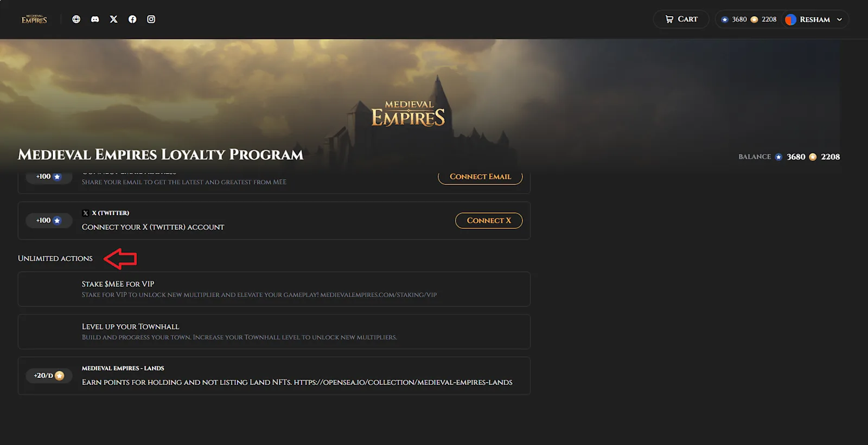Click the Connect X button
The image size is (868, 445).
[489, 221]
